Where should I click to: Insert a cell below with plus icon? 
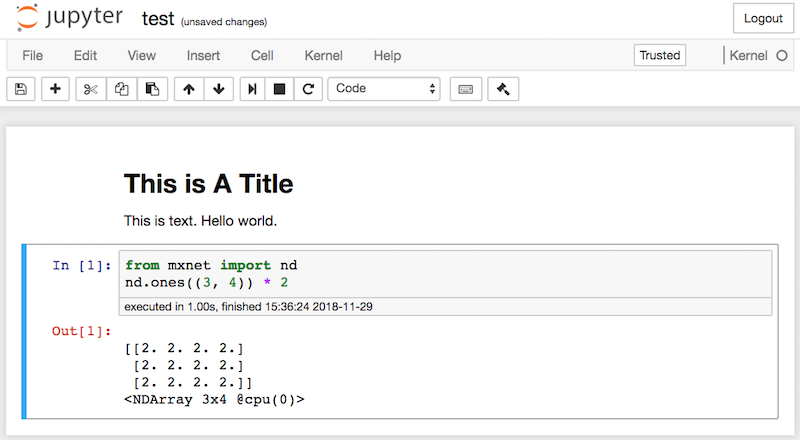[54, 89]
